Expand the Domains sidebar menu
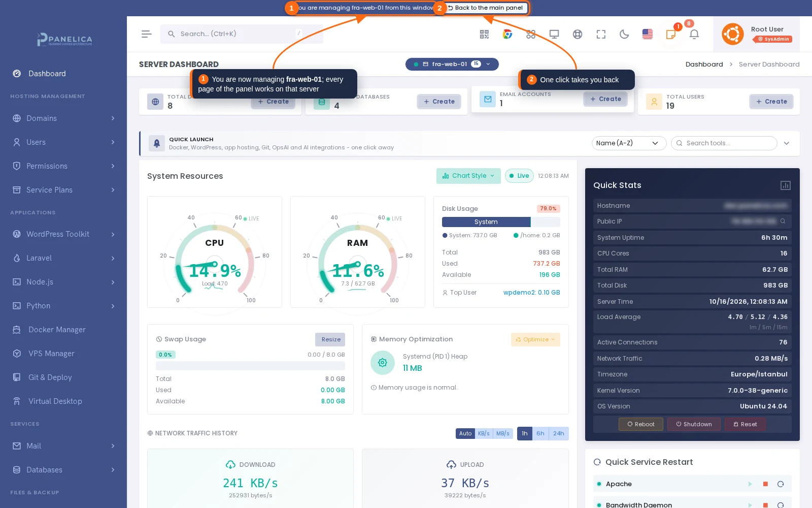The image size is (812, 508). click(63, 118)
